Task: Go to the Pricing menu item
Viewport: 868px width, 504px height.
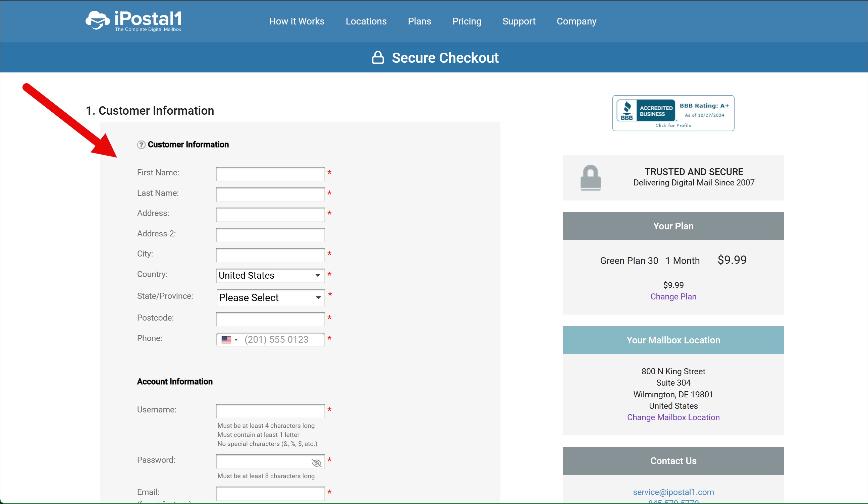Action: pos(467,21)
